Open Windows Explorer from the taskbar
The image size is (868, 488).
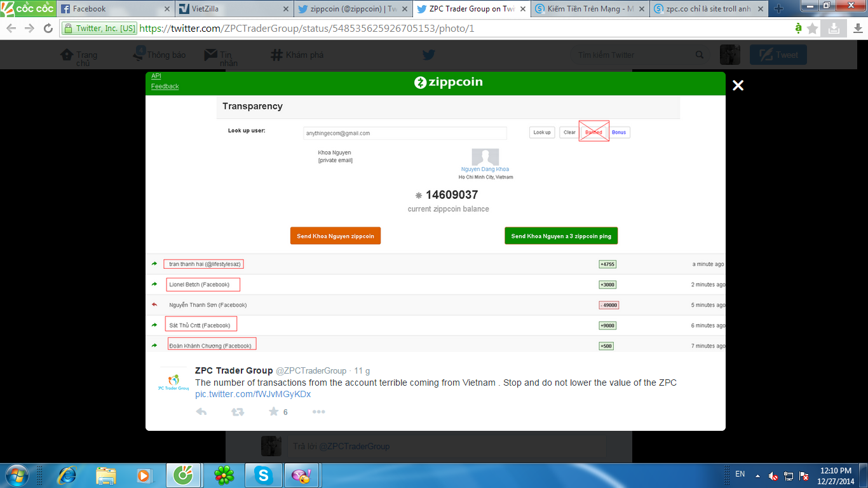click(105, 475)
